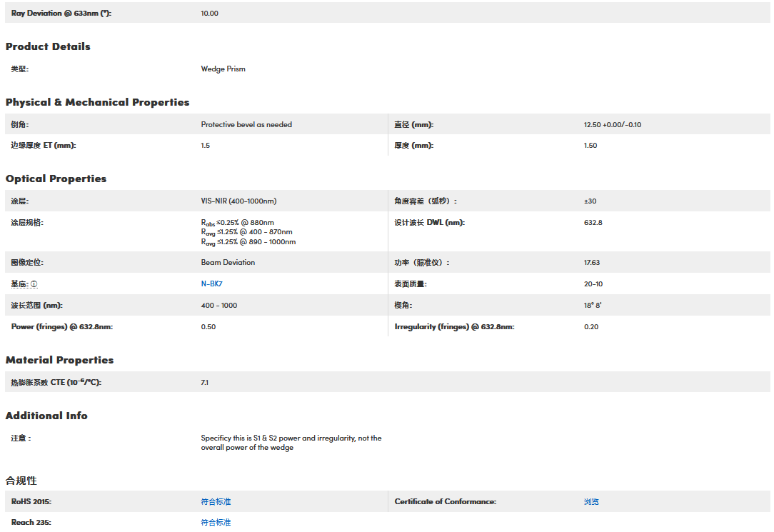Click the Additional Info heading
774x532 pixels.
tap(46, 416)
